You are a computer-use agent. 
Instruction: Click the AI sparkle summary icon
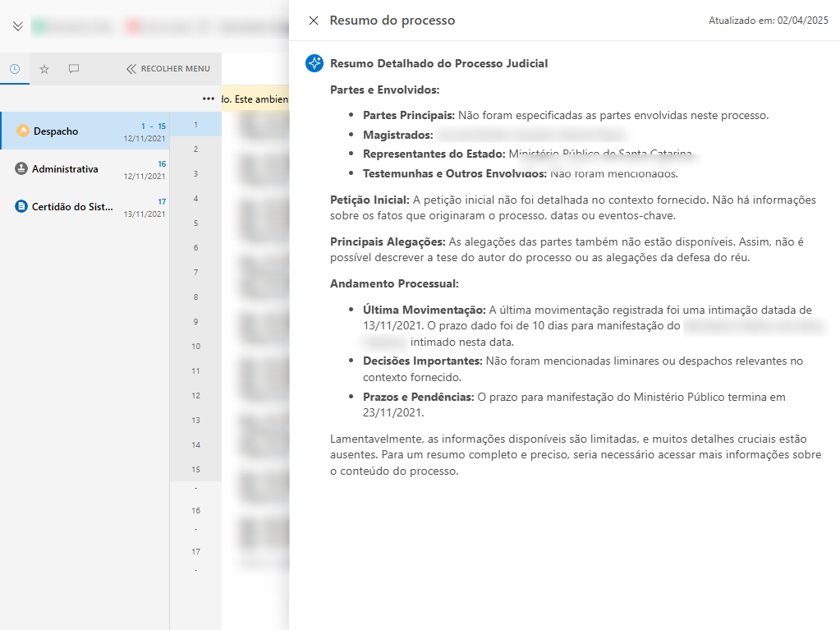[314, 63]
